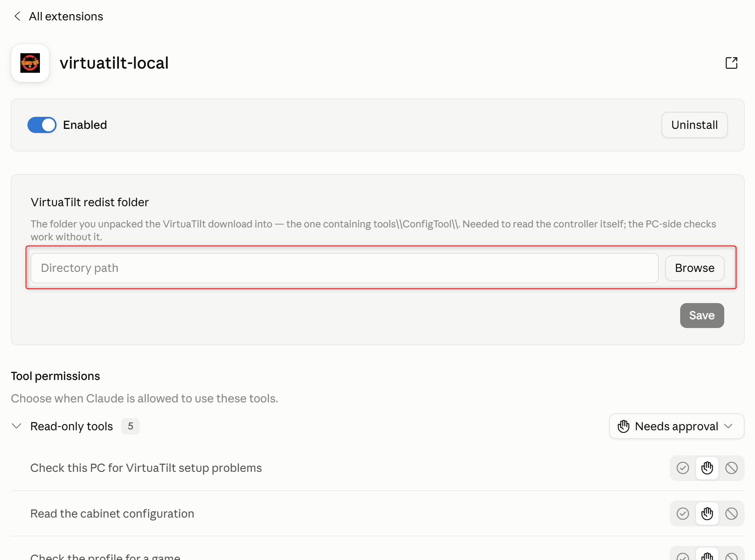Block the Check this PC tool
Image resolution: width=755 pixels, height=560 pixels.
pos(731,468)
